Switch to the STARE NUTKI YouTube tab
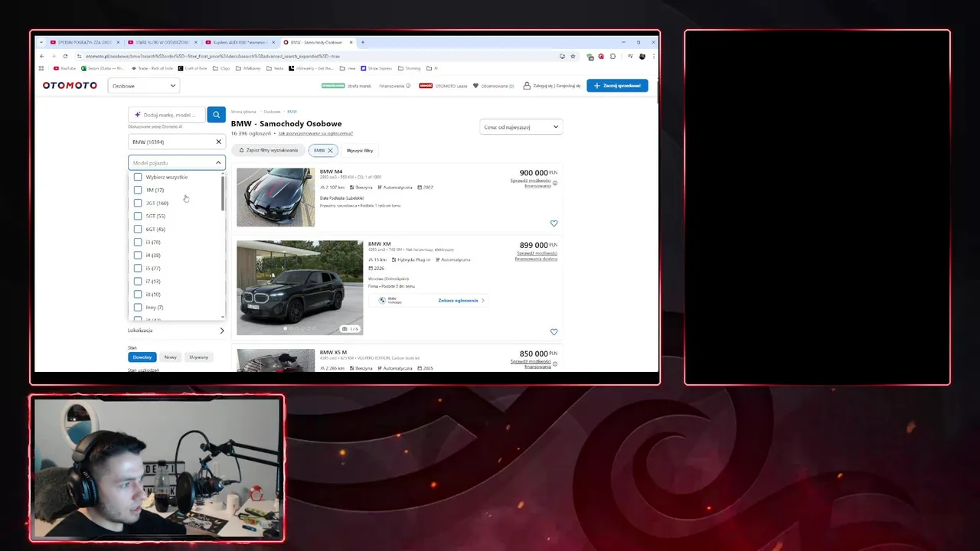Viewport: 980px width, 551px height. (161, 42)
